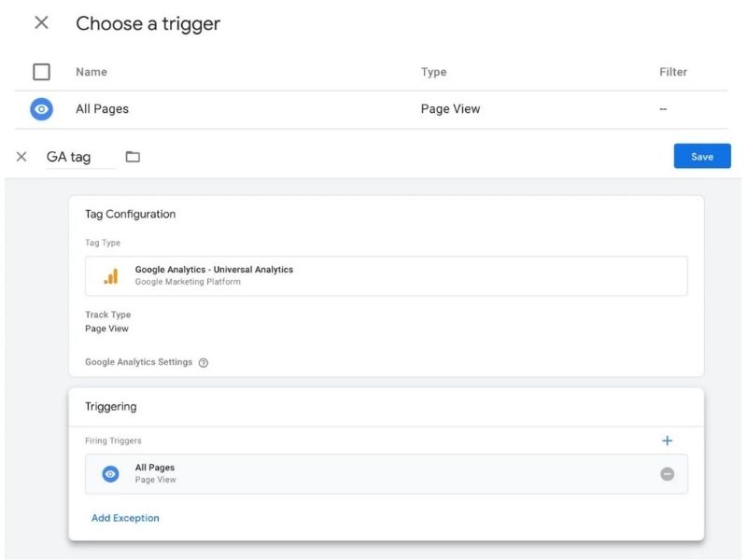Click the Filter dash value for All Pages
The image size is (747, 560).
(x=663, y=109)
